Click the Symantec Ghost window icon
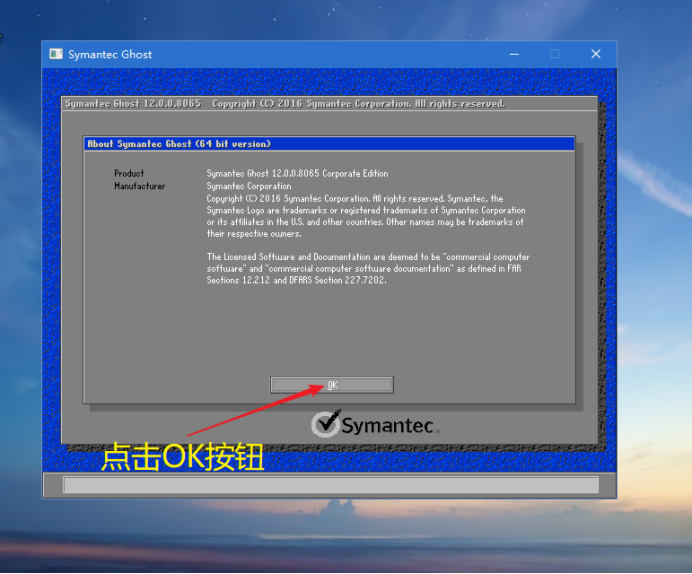Viewport: 692px width, 574px height. [56, 54]
